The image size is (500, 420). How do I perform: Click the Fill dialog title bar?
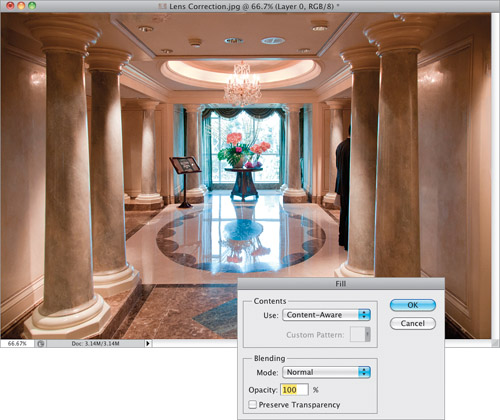pyautogui.click(x=341, y=284)
